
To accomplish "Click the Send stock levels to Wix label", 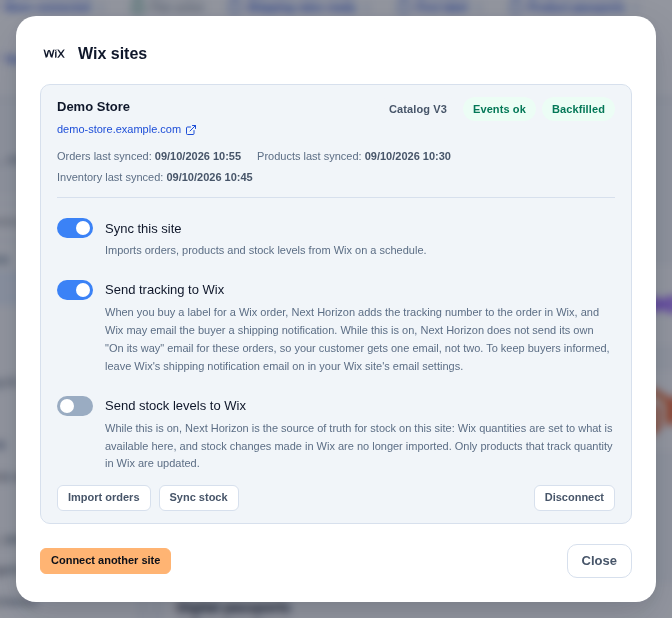I will click(x=175, y=406).
